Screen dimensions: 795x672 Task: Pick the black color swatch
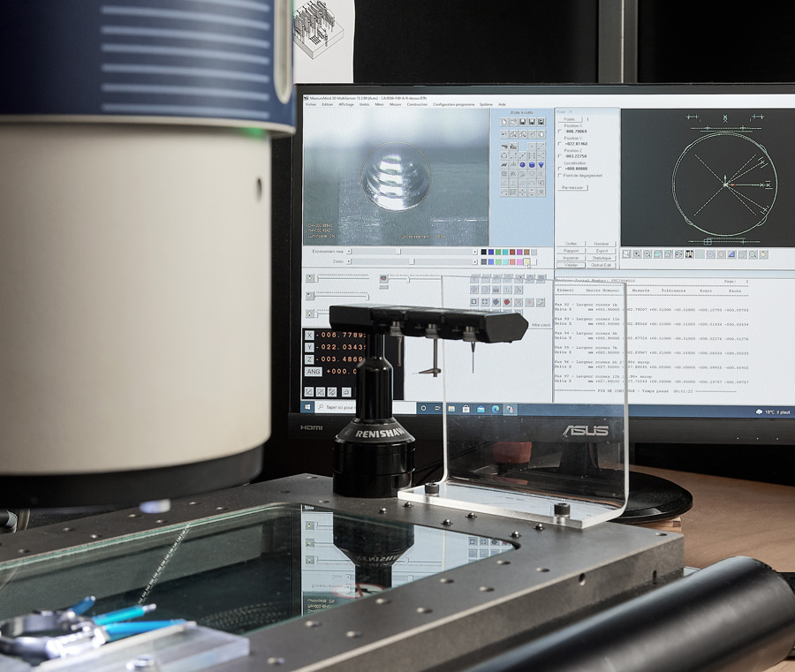coord(483,252)
